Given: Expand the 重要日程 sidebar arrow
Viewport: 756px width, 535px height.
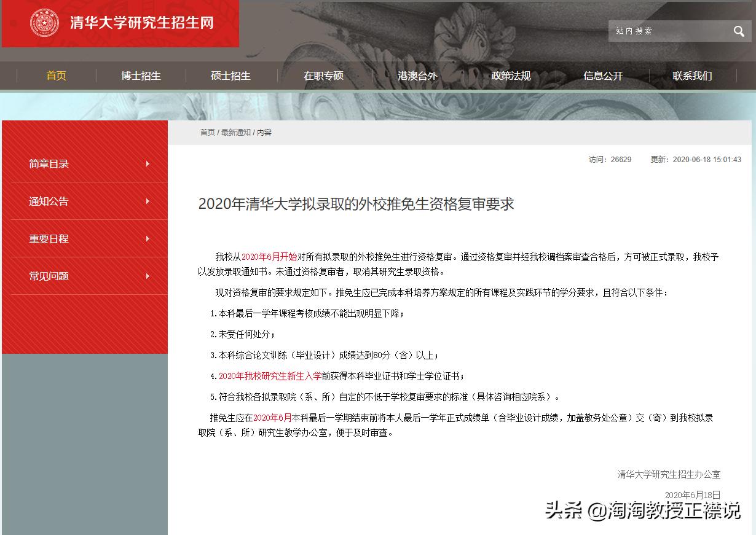Looking at the screenshot, I should coord(147,239).
